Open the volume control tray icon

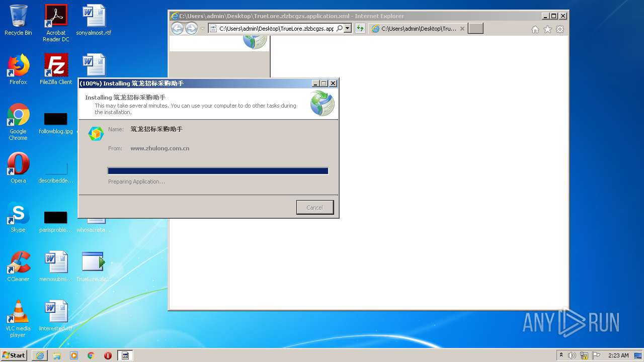tap(572, 355)
